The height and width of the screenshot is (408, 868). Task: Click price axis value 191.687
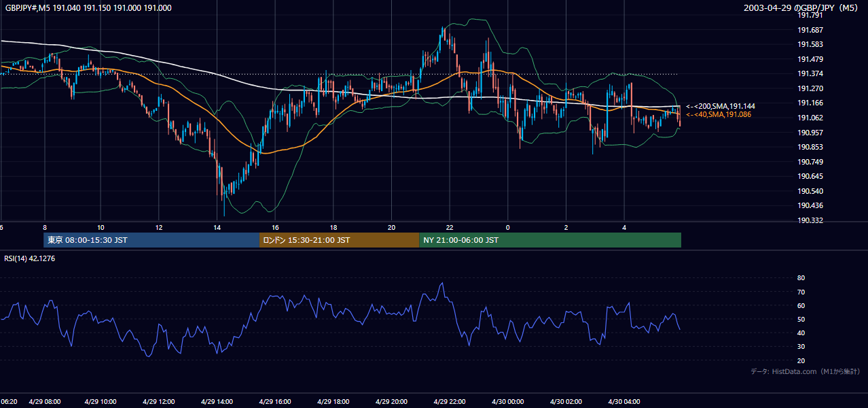click(x=810, y=30)
